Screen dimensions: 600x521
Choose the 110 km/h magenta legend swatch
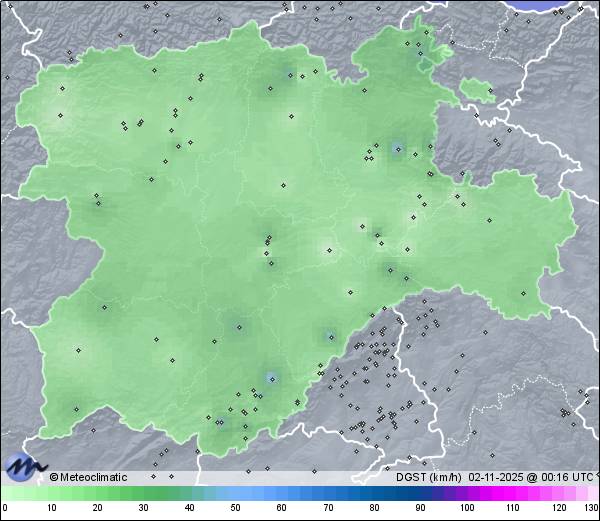[513, 494]
